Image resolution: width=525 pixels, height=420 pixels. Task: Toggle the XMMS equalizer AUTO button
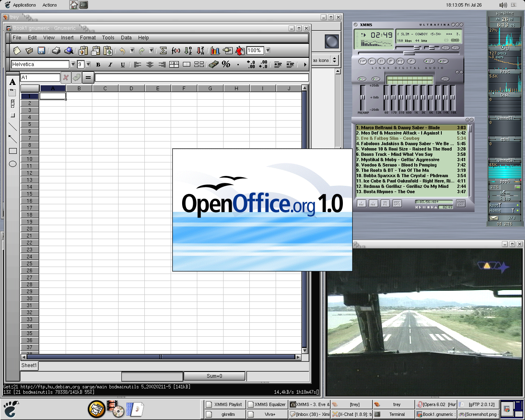(376, 79)
